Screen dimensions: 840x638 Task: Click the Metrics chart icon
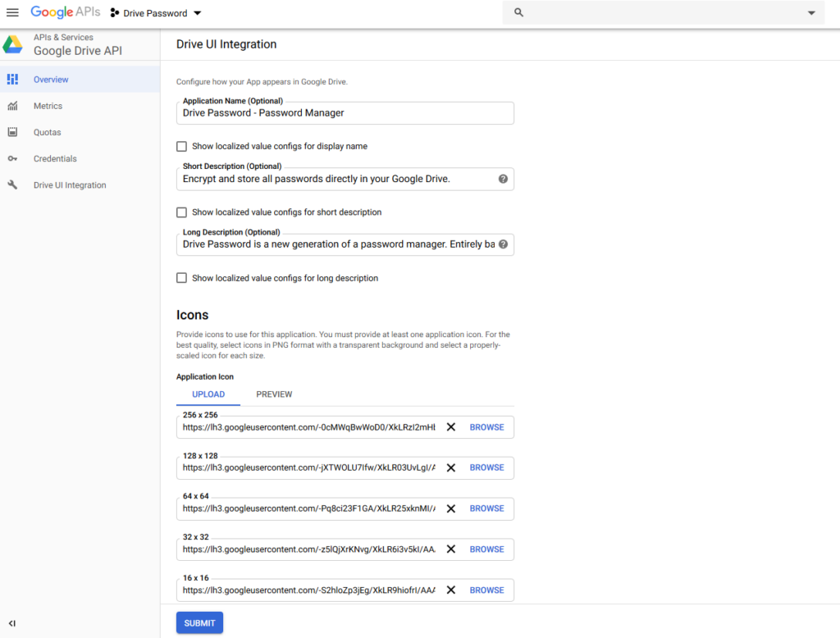(x=12, y=106)
